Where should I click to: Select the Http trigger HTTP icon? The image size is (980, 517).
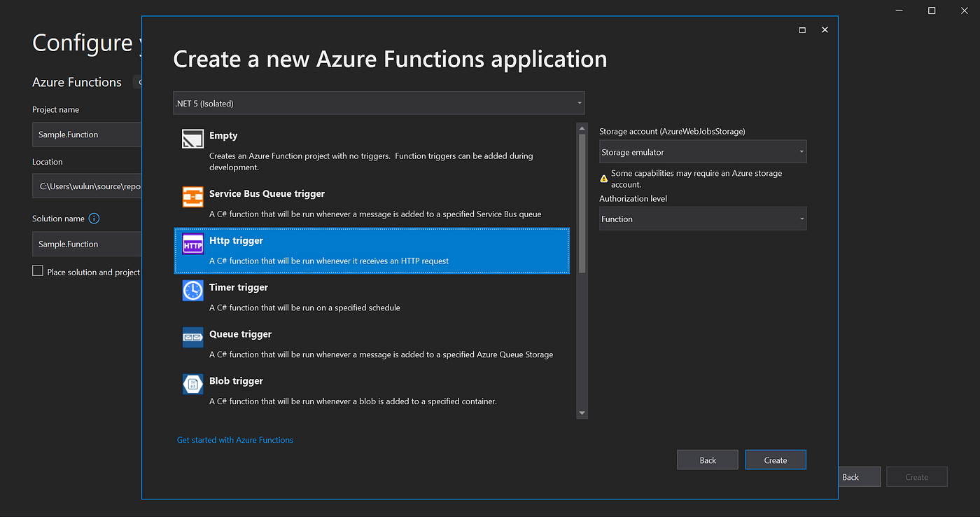[192, 243]
